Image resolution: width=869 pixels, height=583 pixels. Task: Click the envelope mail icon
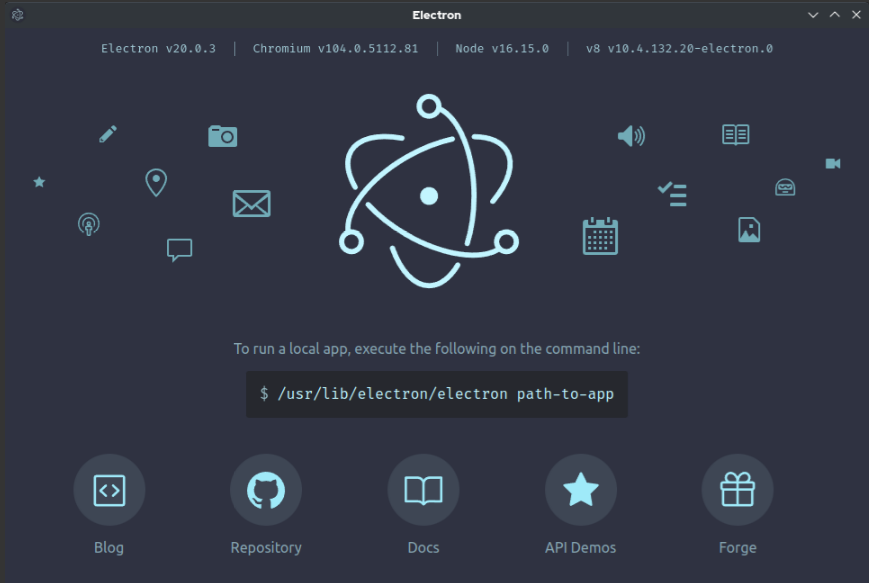tap(252, 203)
